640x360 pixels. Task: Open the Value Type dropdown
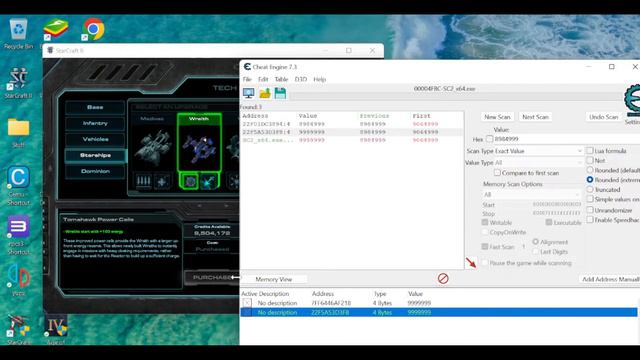[538, 162]
